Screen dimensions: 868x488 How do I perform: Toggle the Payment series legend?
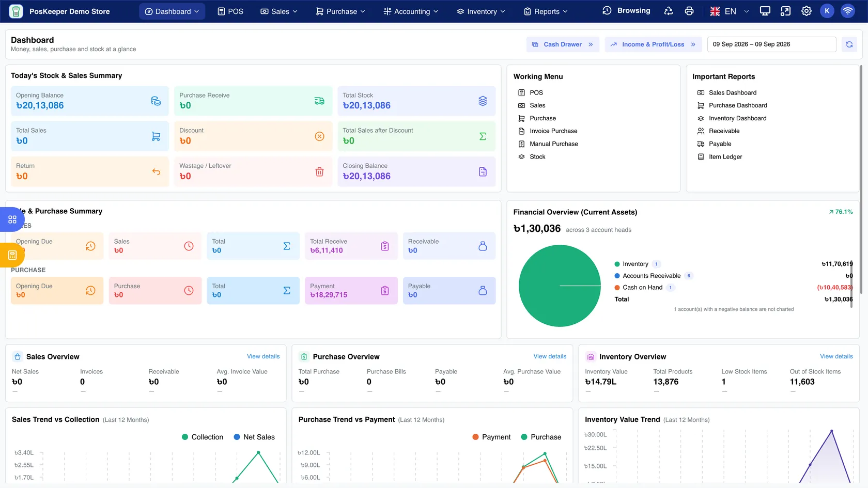click(491, 437)
